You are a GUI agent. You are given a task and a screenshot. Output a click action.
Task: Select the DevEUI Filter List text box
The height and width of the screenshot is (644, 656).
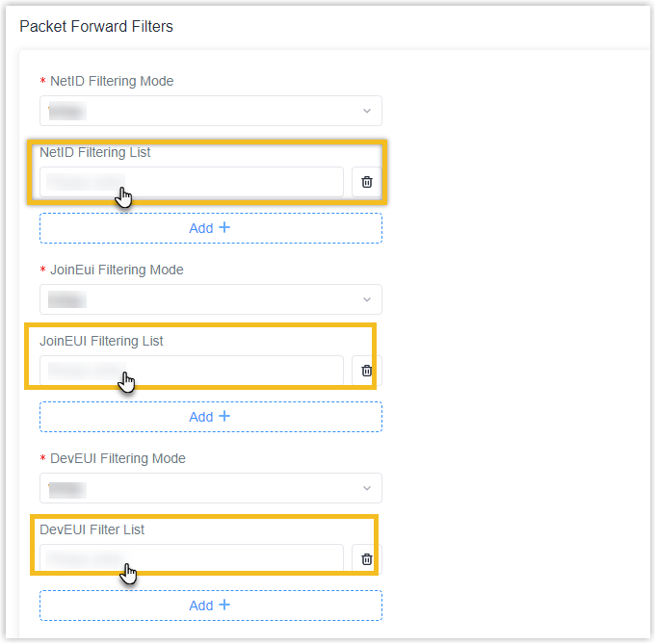click(191, 559)
